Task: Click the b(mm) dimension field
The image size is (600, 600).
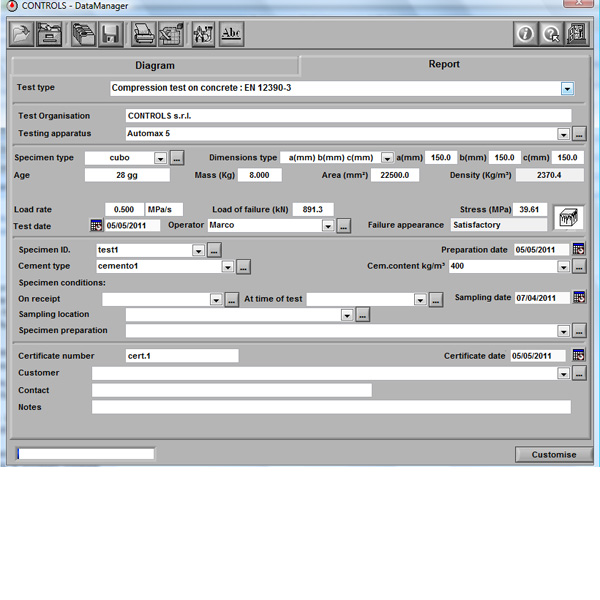Action: click(x=504, y=158)
